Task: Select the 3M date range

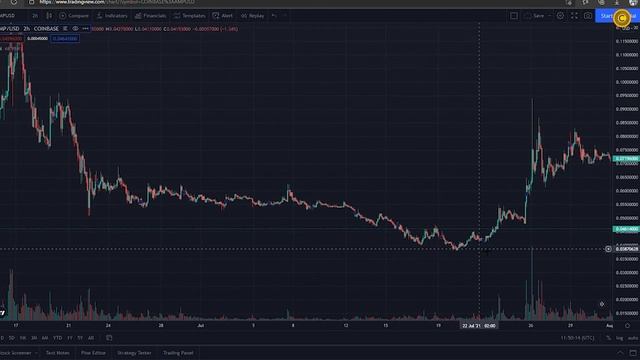Action: 34,338
